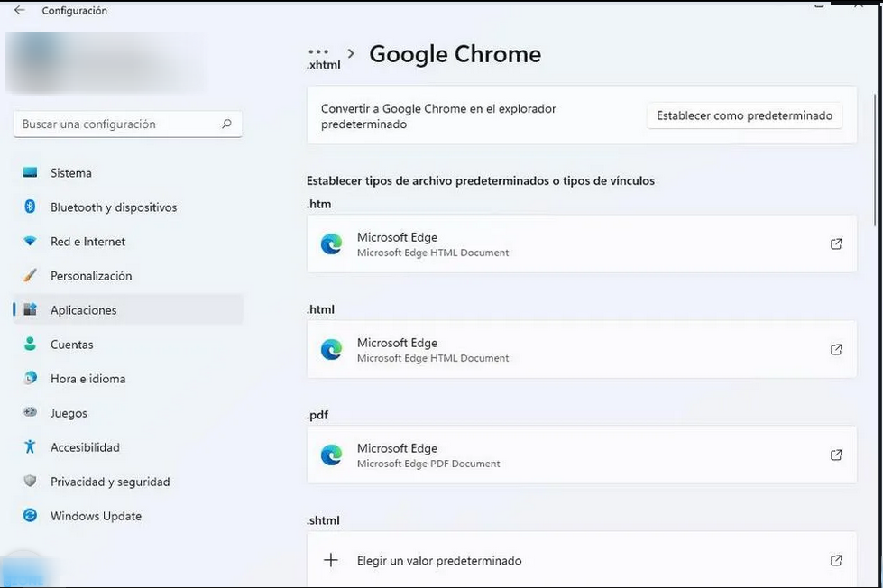Image resolution: width=883 pixels, height=588 pixels.
Task: Expand the breadcrumb ellipsis menu
Action: [317, 52]
